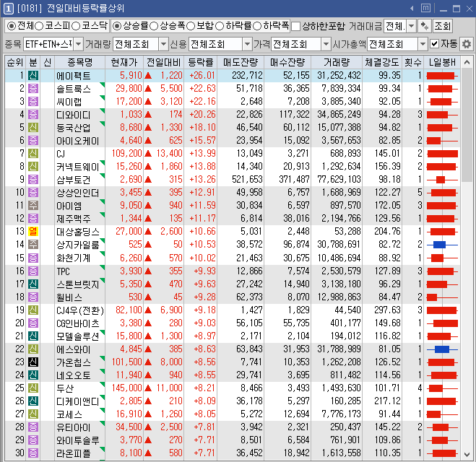
Task: Click the 종목명 column header
Action: (79, 63)
